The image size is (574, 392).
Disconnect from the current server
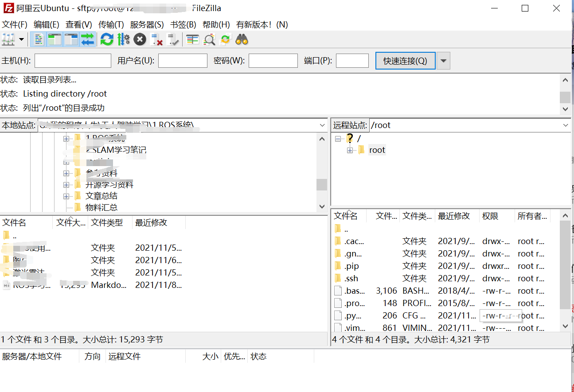[156, 39]
